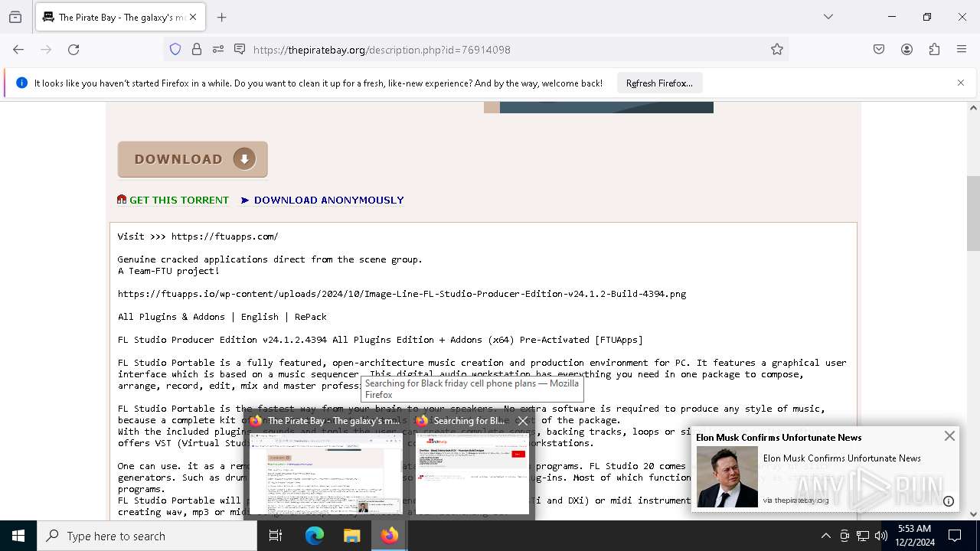The image size is (980, 551).
Task: Click the FL Studio PNG image URL text
Action: (402, 294)
